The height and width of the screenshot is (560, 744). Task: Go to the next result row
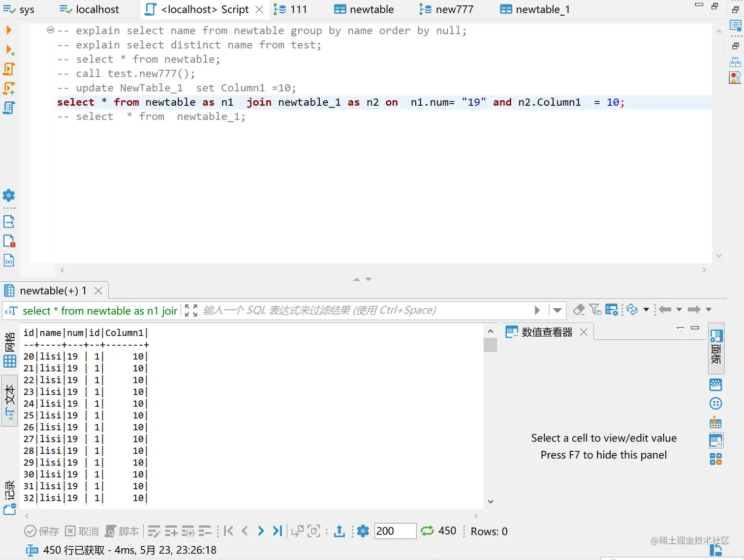click(x=261, y=531)
